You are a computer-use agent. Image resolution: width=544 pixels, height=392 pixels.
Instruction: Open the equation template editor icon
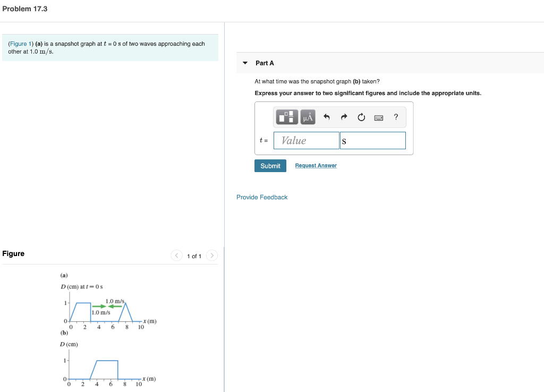coord(287,117)
